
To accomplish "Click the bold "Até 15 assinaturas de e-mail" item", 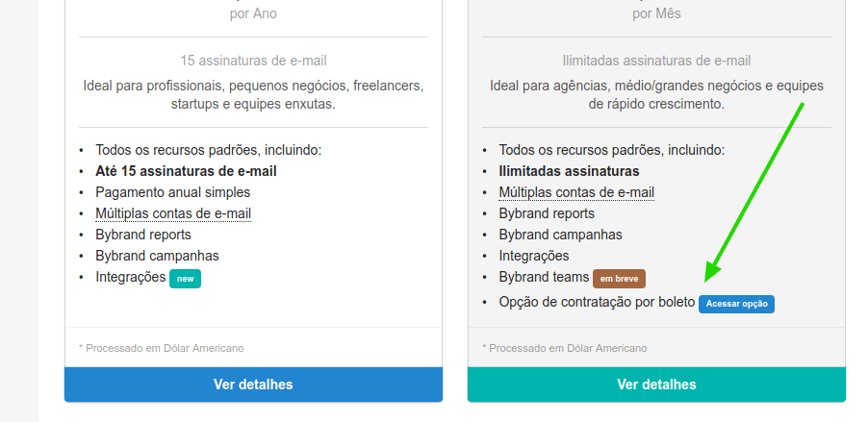I will (192, 171).
